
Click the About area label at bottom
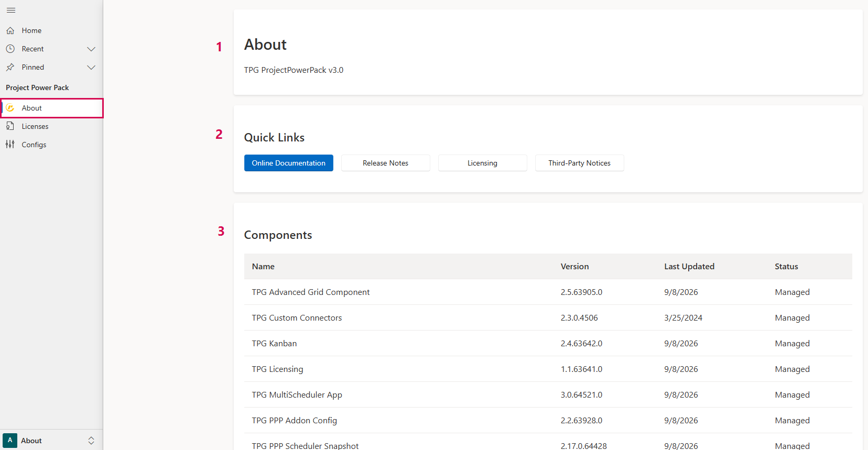click(31, 441)
